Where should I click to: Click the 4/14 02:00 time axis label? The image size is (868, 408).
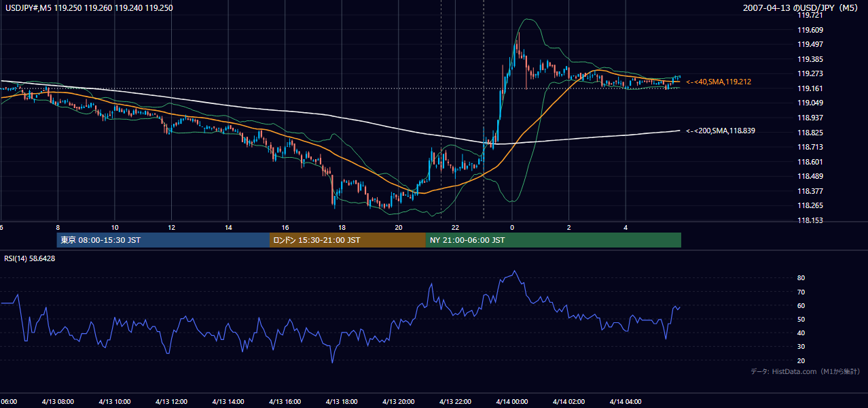click(569, 401)
